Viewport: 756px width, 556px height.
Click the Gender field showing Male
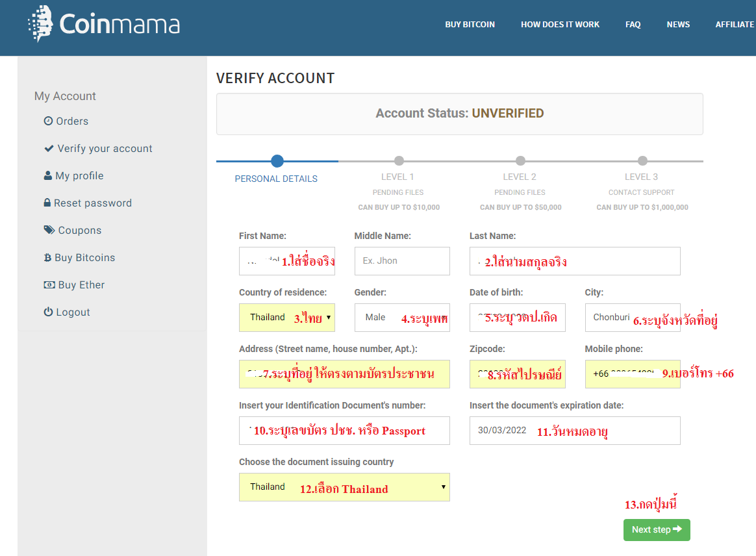tap(402, 318)
